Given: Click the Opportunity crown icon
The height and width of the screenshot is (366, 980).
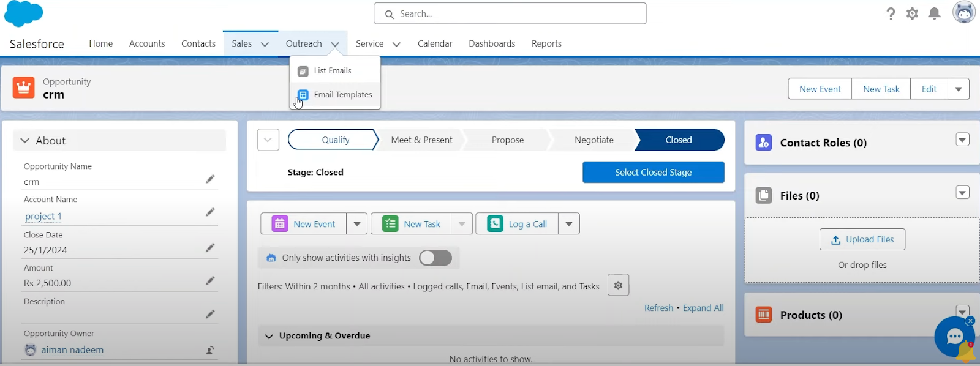Looking at the screenshot, I should 23,88.
